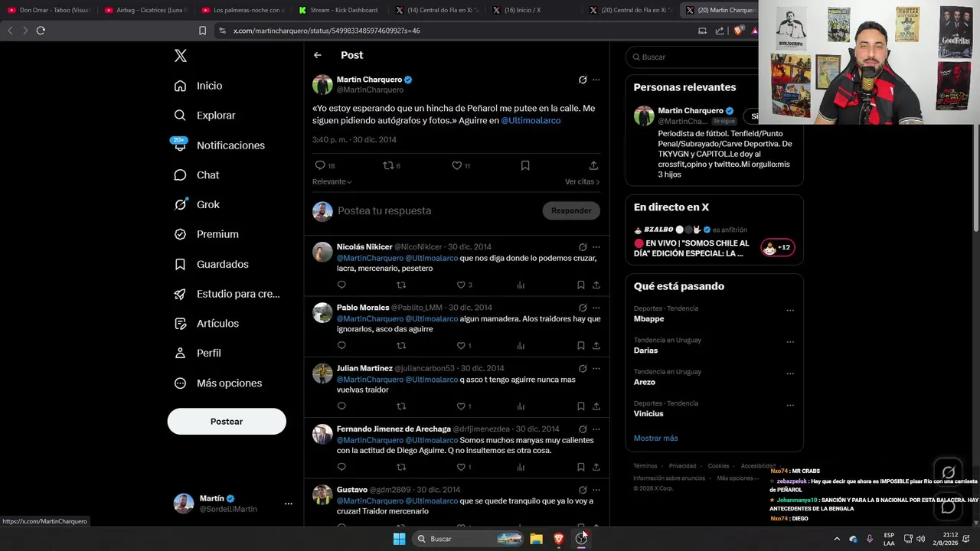The height and width of the screenshot is (551, 980).
Task: Open Chat in the X sidebar
Action: coord(196,175)
